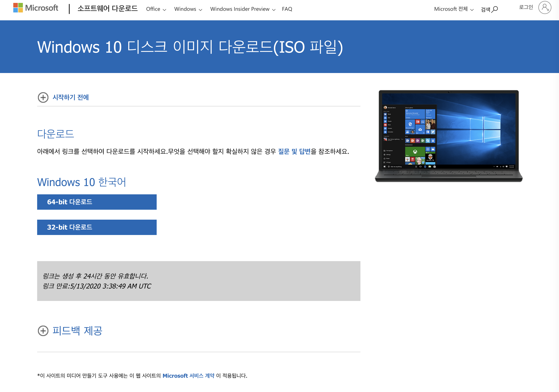
Task: Click the 검색 search label
Action: [486, 10]
